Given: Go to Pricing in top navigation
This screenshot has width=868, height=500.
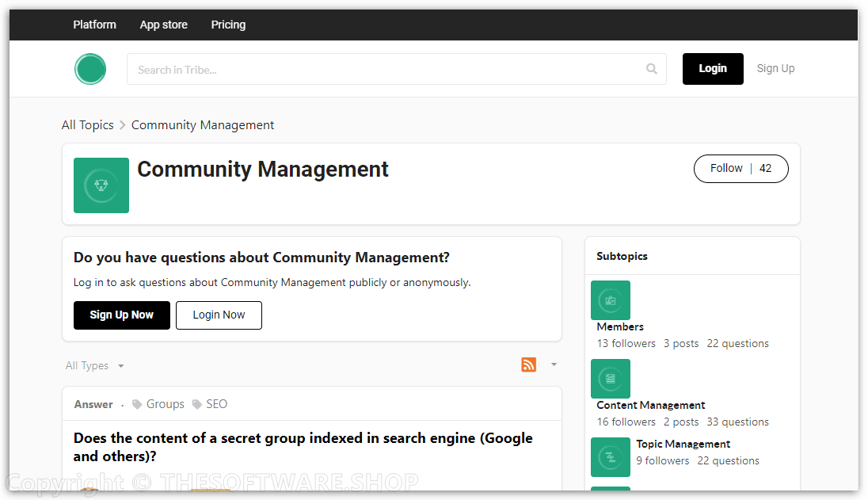Looking at the screenshot, I should [x=228, y=25].
